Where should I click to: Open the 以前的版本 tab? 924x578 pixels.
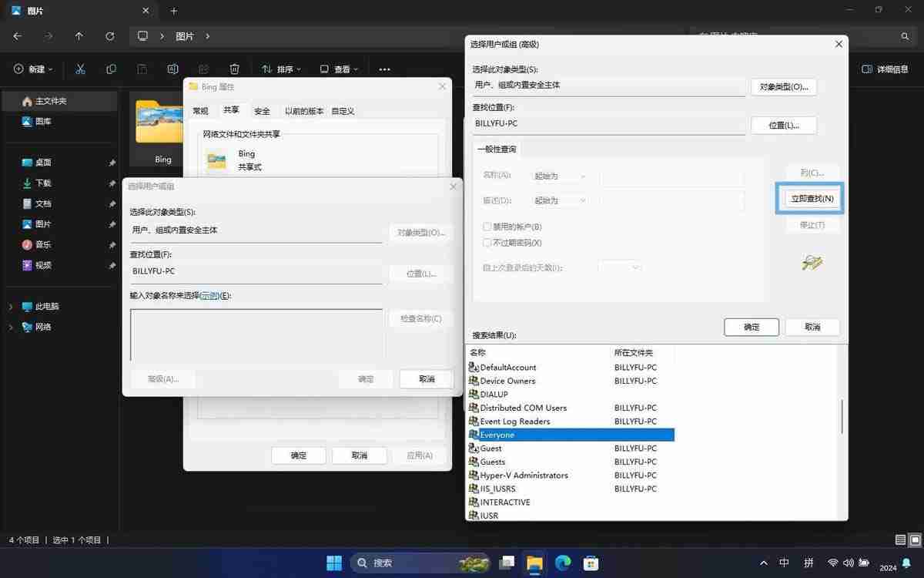coord(303,110)
